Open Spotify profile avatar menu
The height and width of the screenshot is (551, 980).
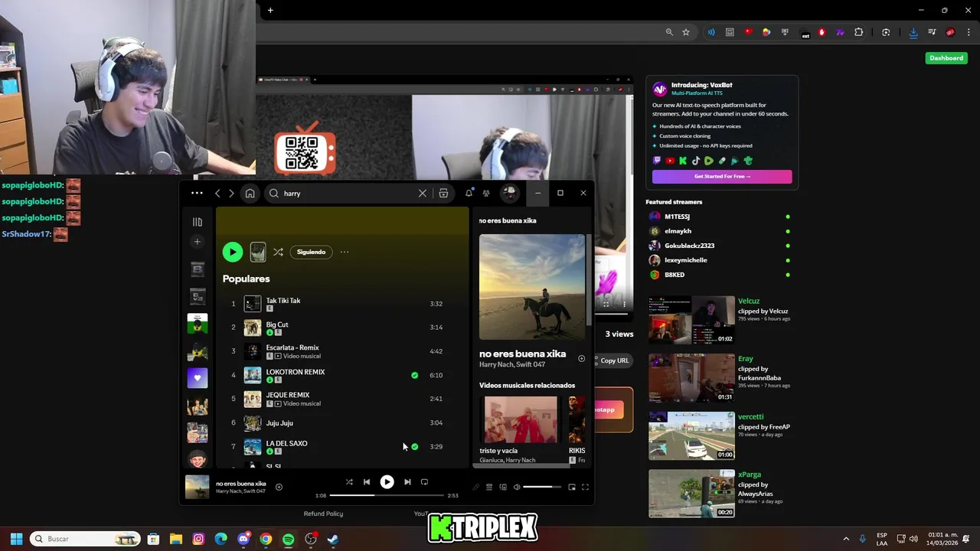point(509,193)
